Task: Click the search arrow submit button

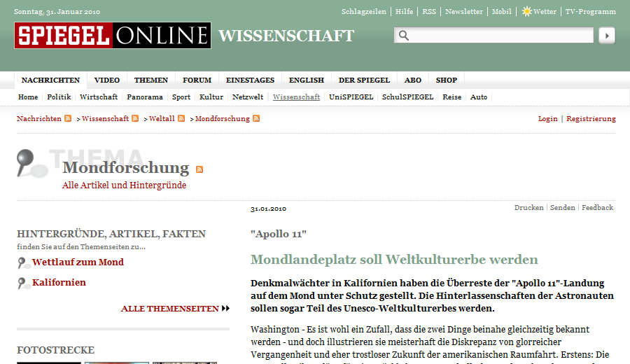Action: point(607,36)
